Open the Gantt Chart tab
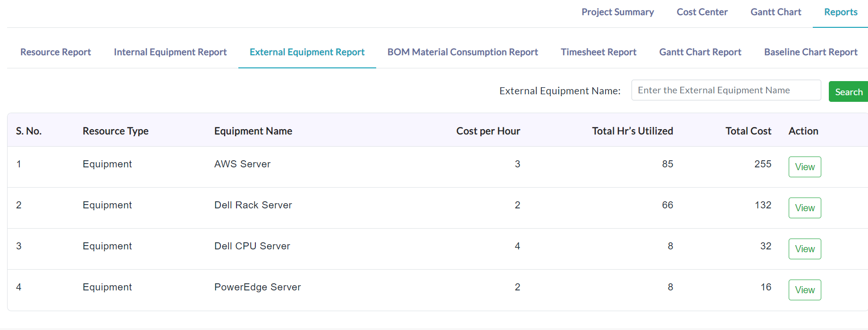The width and height of the screenshot is (868, 330). [775, 12]
